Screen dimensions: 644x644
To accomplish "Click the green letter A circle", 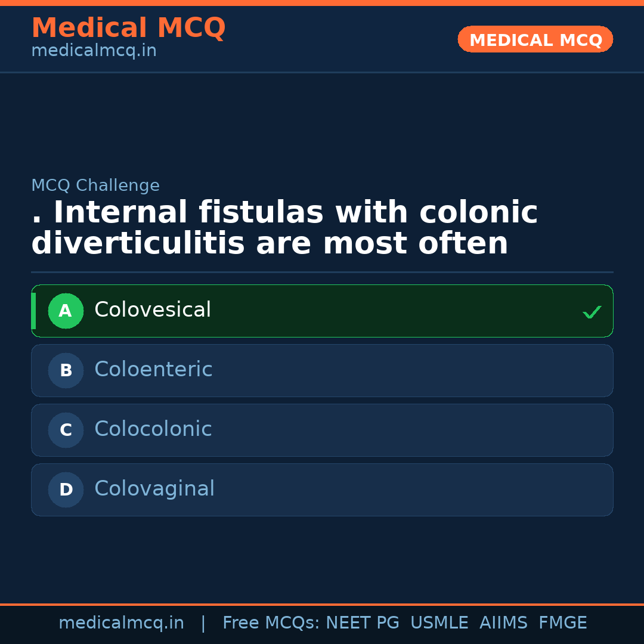I will pos(66,311).
